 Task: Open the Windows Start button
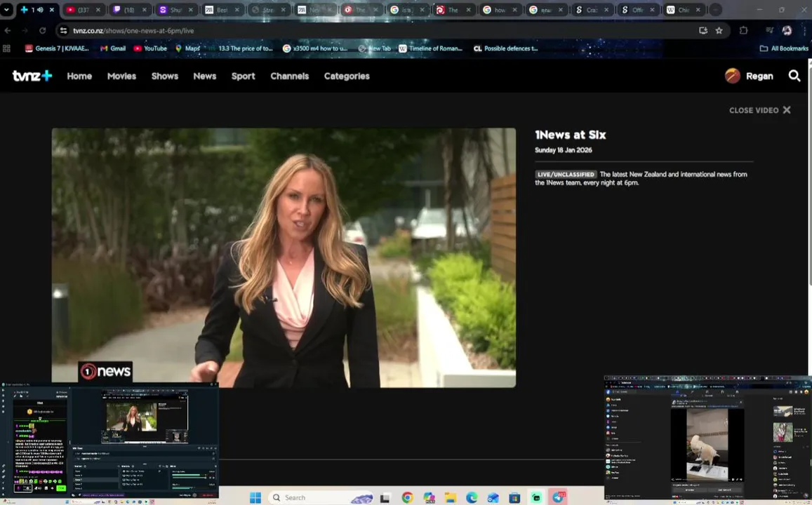(x=255, y=498)
